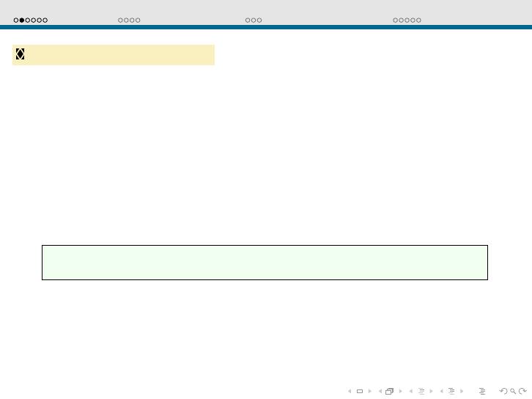Click the presentation/appendix document icon
The image size is (532, 399).
point(482,392)
